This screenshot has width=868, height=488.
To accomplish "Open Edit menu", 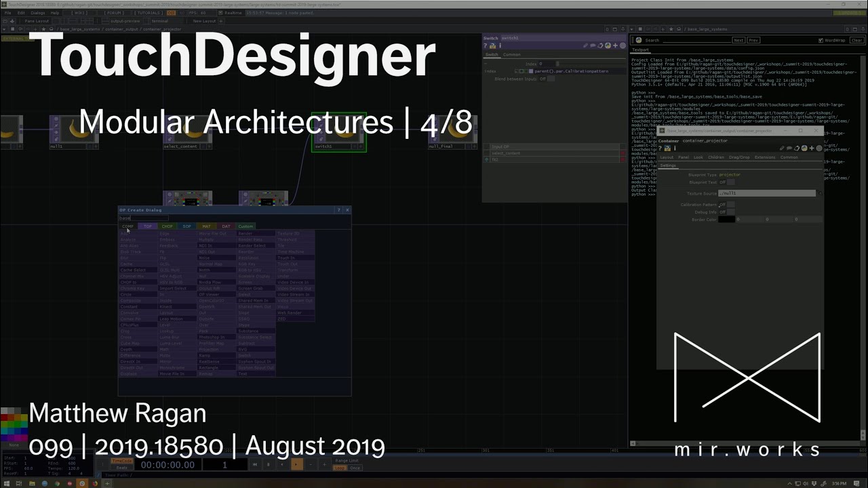I will click(21, 13).
